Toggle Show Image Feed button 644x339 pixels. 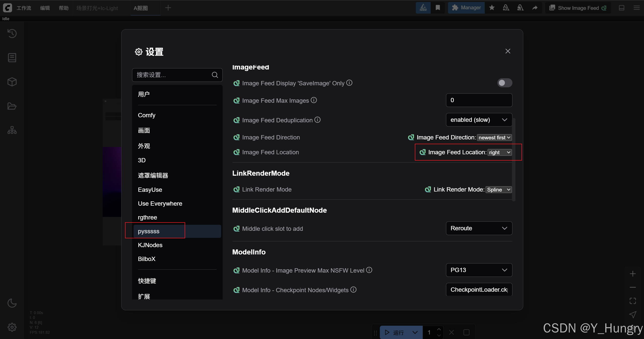point(578,8)
